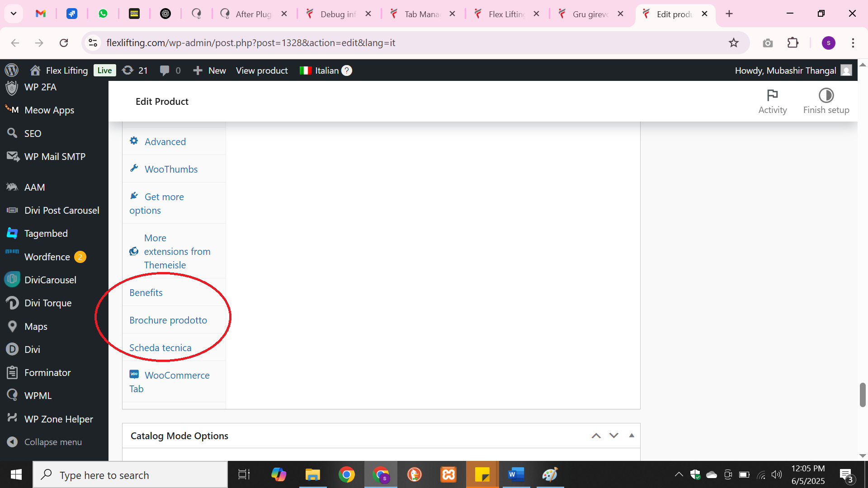Click the Windows search box
Image resolution: width=868 pixels, height=488 pixels.
pyautogui.click(x=130, y=475)
